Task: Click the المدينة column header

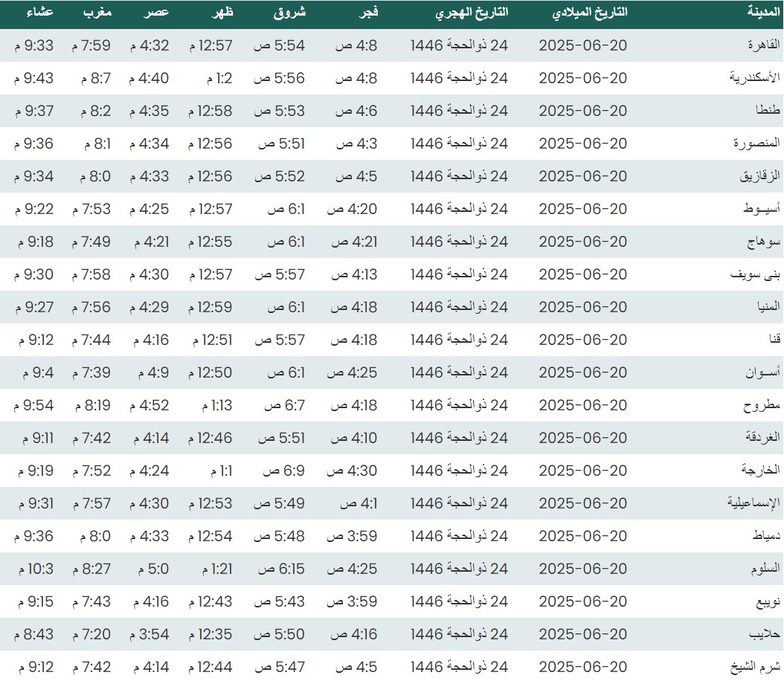Action: click(x=763, y=13)
